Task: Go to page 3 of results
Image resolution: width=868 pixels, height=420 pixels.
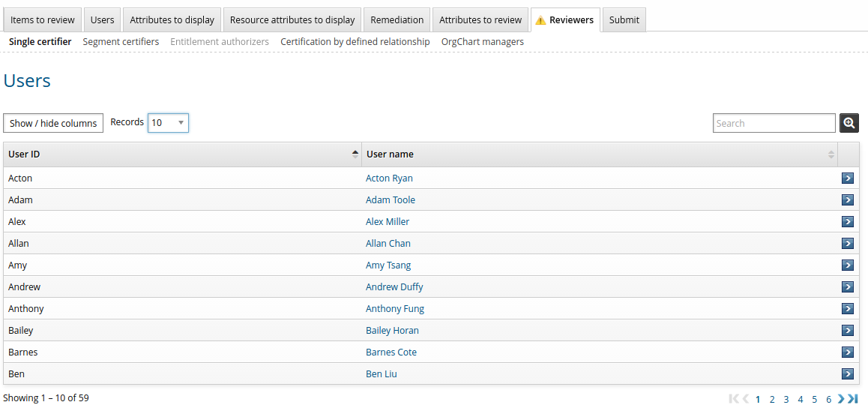Action: point(786,400)
